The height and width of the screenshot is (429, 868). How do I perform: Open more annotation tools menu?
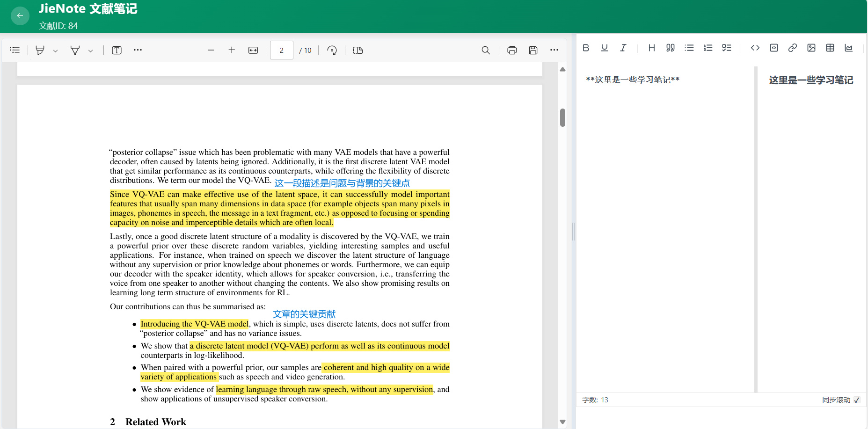(138, 50)
